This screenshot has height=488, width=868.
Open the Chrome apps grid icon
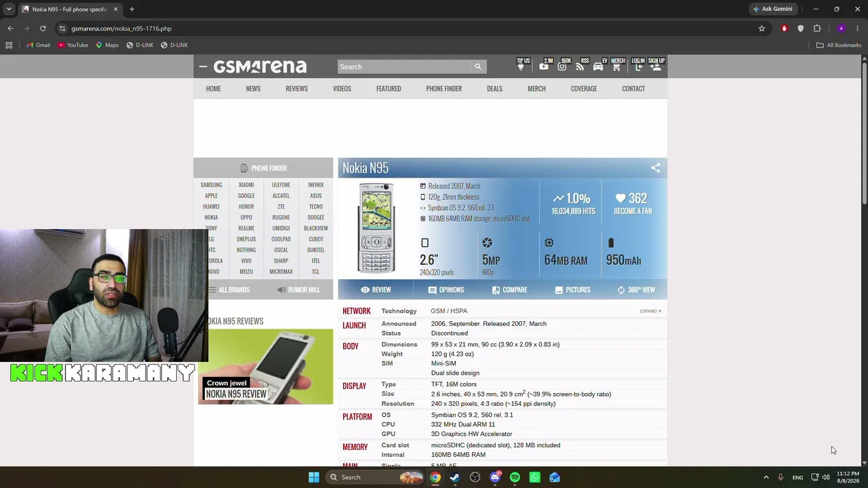pos(9,45)
